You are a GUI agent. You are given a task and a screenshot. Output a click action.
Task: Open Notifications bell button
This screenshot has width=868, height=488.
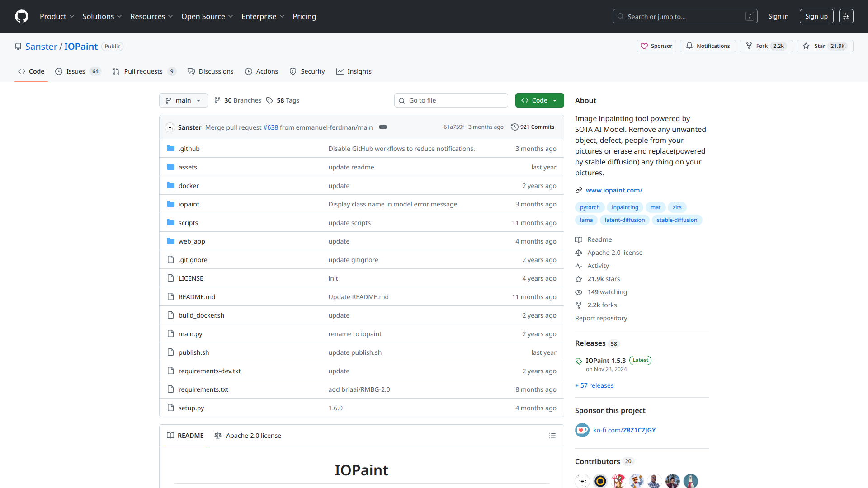[x=708, y=46]
